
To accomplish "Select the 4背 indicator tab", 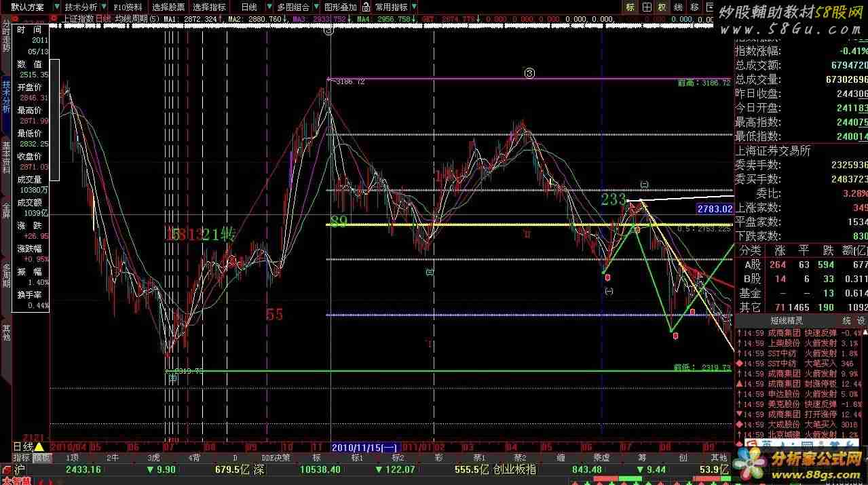I will (x=195, y=458).
